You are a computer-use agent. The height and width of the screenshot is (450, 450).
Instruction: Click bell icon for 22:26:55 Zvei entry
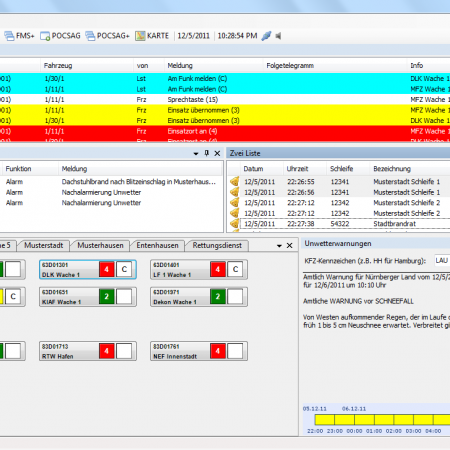coord(235,182)
